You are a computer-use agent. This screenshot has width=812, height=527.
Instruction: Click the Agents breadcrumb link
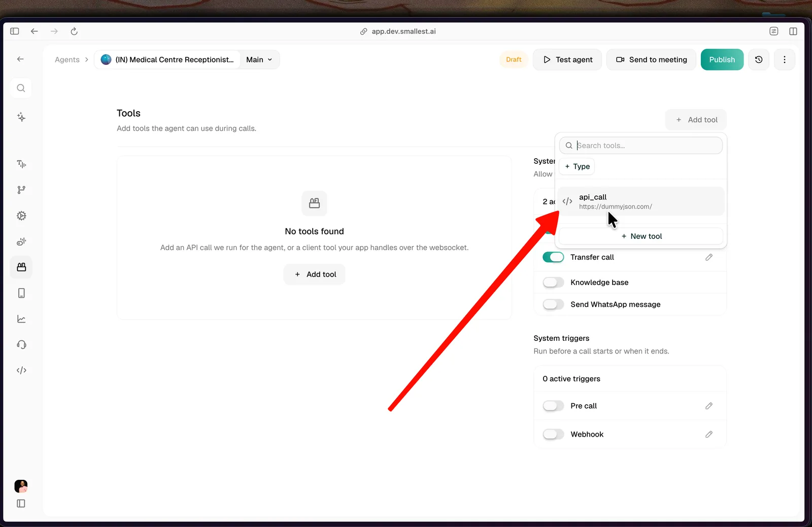67,60
